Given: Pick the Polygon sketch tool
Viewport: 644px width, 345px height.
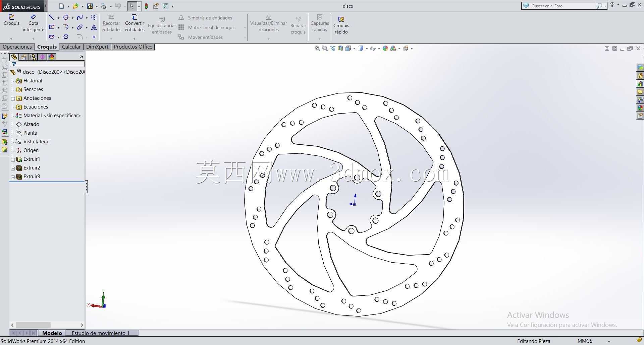Looking at the screenshot, I should point(66,37).
